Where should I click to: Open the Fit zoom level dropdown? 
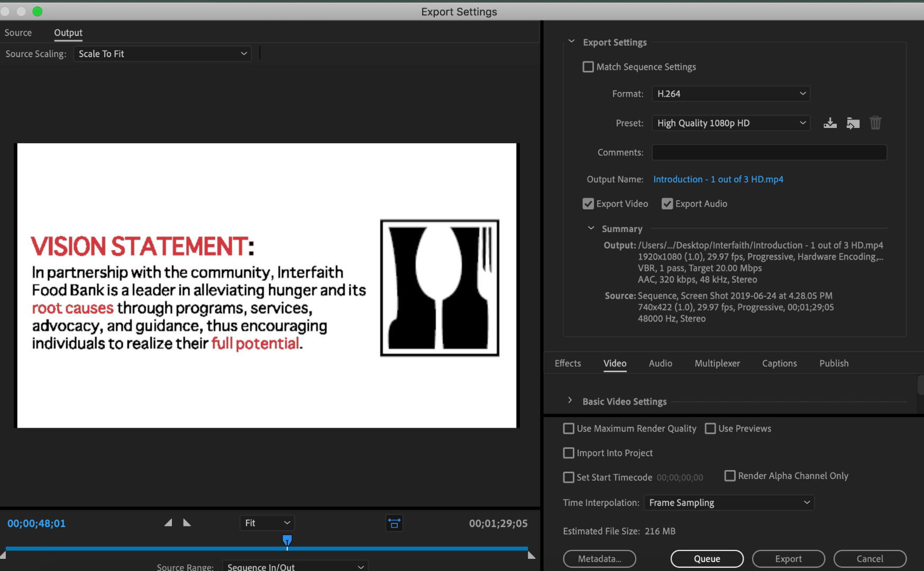point(267,523)
